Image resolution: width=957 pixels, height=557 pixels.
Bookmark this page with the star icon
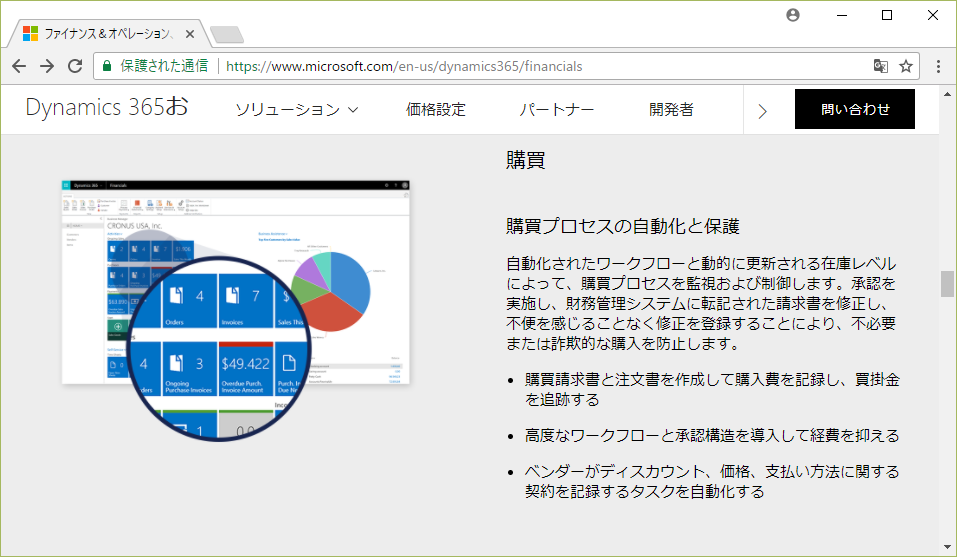[906, 66]
